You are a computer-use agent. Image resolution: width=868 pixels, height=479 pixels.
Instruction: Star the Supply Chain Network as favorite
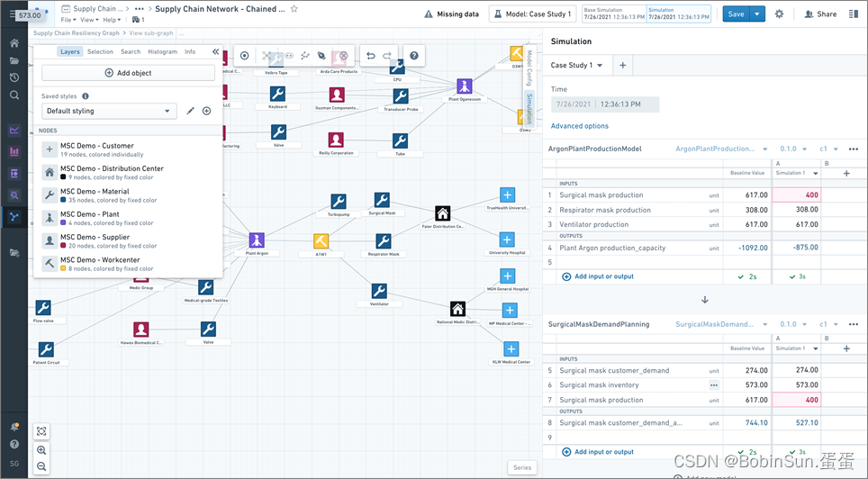click(294, 9)
